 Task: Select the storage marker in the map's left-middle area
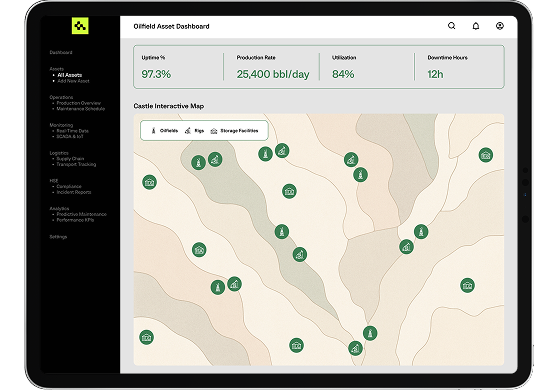pos(199,250)
